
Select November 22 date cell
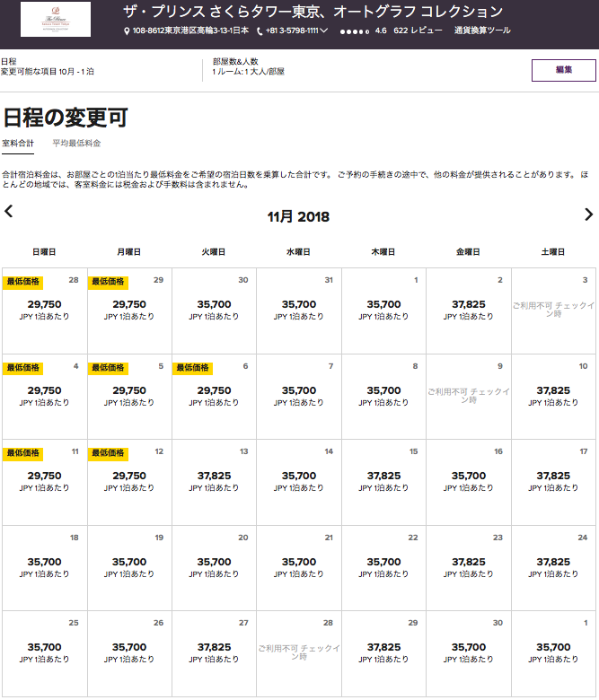pyautogui.click(x=383, y=568)
